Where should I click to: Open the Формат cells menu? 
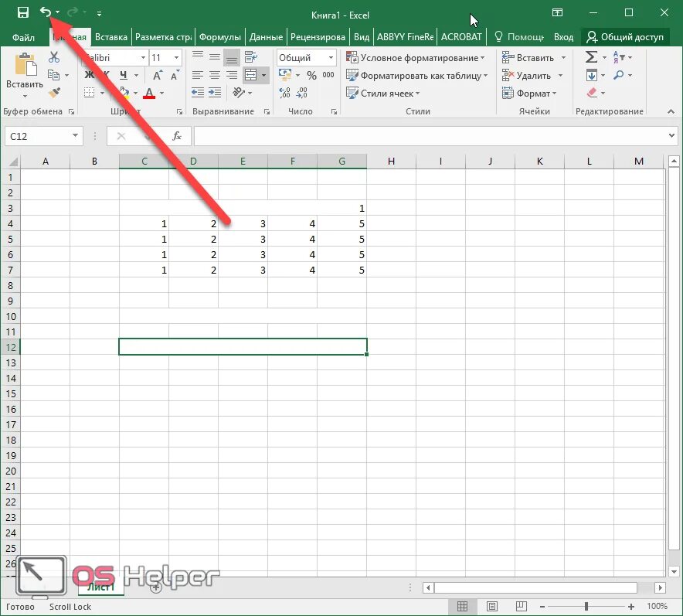point(529,94)
